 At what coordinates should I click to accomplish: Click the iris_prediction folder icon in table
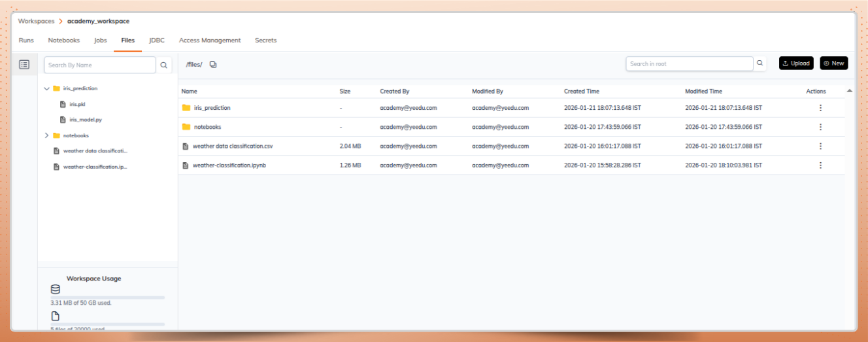[186, 108]
